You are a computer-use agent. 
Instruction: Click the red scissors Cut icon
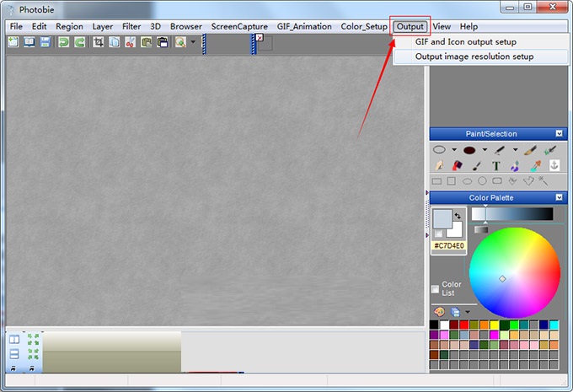130,42
